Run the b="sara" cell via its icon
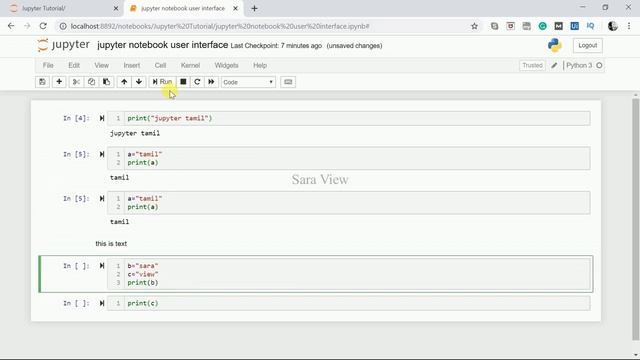Screen dimensions: 640x360 click(102, 266)
